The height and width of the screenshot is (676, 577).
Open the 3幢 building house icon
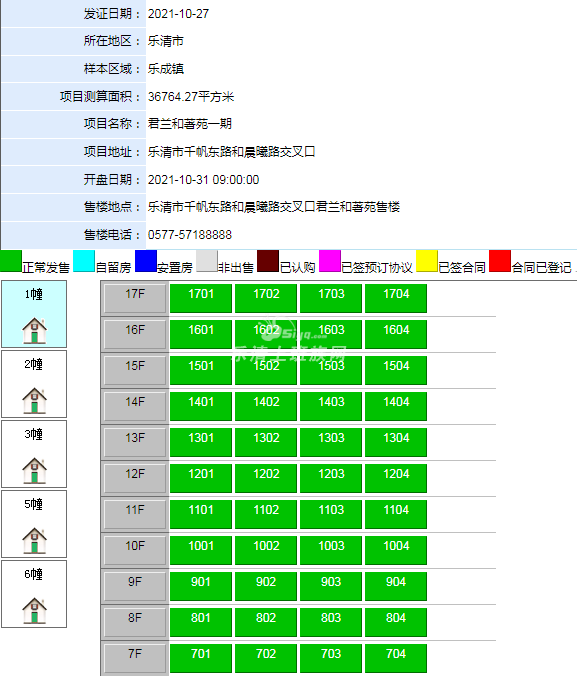[34, 470]
